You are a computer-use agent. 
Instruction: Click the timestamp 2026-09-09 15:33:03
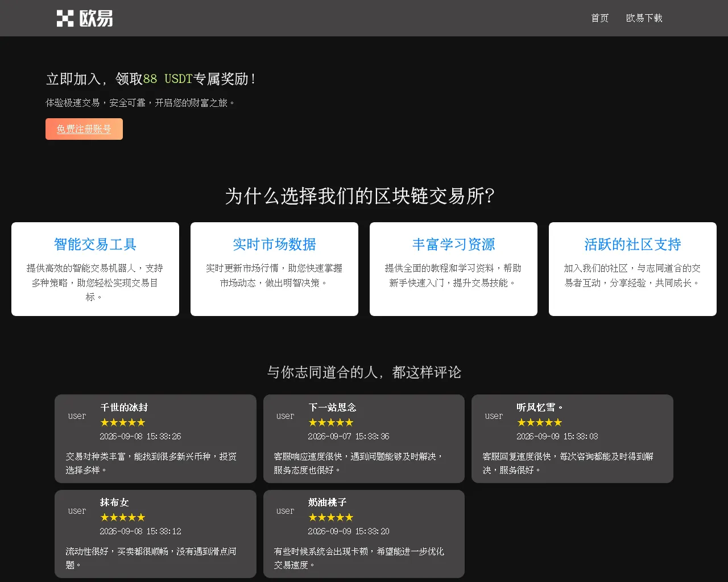[x=557, y=436]
